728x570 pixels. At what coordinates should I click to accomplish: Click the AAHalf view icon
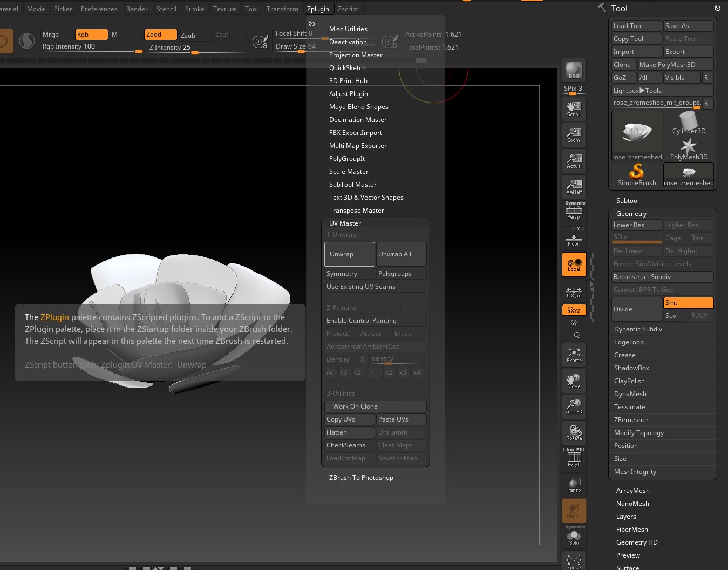pyautogui.click(x=574, y=187)
